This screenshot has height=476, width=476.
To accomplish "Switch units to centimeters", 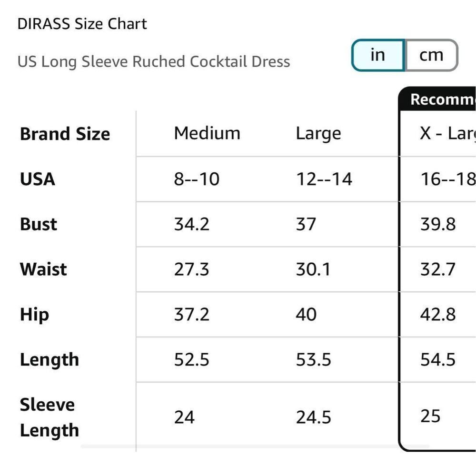I will point(431,55).
